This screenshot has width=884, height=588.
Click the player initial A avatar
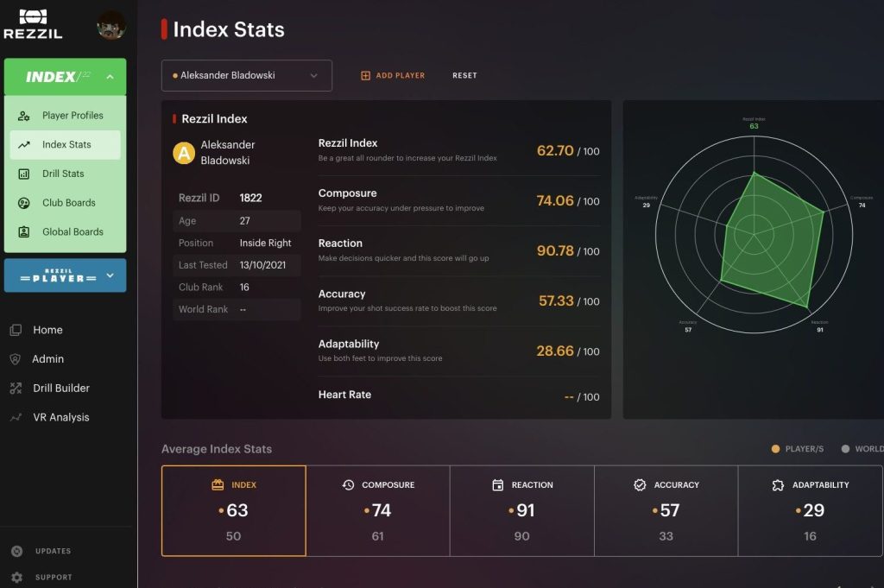(x=184, y=153)
